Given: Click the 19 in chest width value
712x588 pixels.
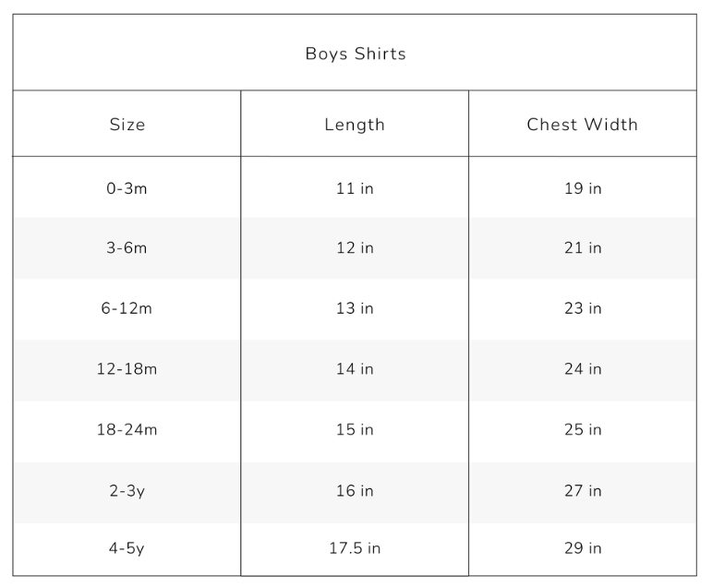Looking at the screenshot, I should point(583,188).
